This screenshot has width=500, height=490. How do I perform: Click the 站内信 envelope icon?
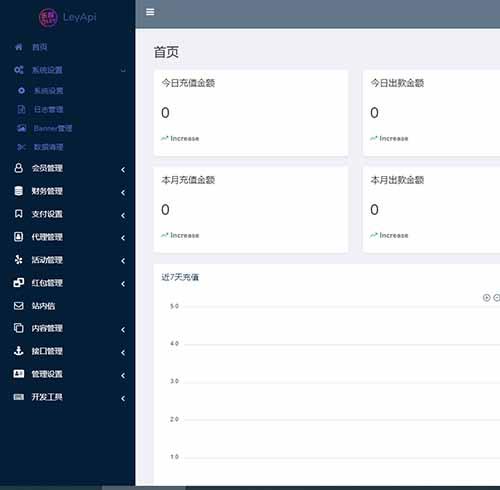pos(19,306)
